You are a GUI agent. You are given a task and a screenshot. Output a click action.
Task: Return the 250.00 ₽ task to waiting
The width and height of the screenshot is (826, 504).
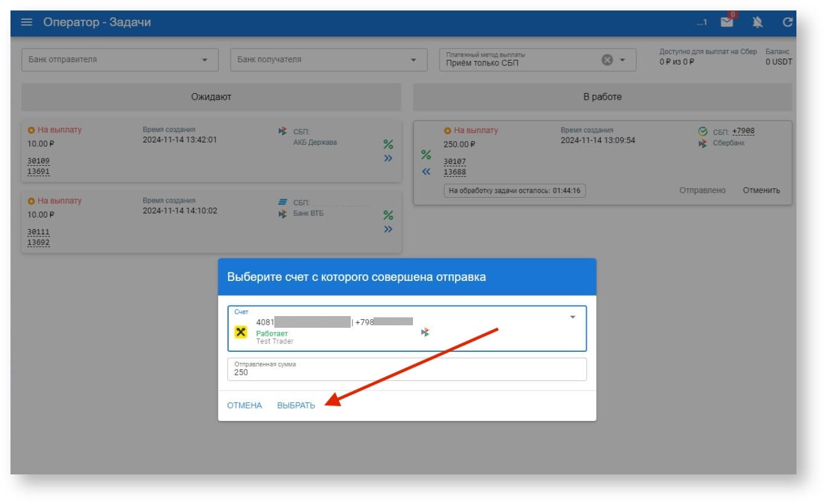pyautogui.click(x=426, y=172)
